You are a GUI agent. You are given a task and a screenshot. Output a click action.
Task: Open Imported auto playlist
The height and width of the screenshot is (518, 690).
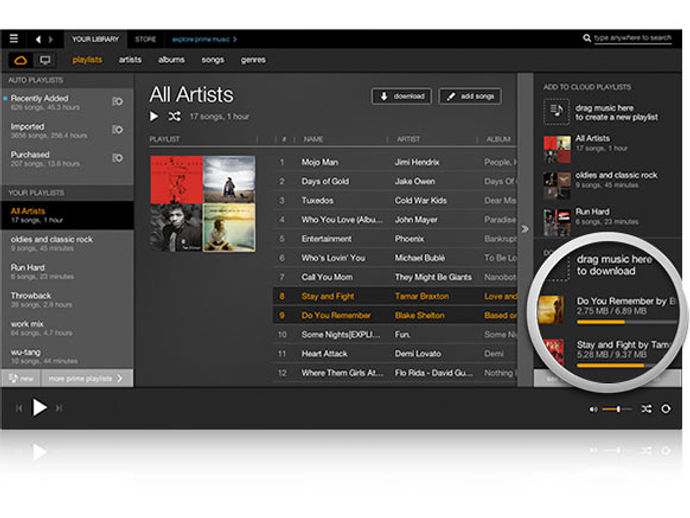click(x=67, y=130)
